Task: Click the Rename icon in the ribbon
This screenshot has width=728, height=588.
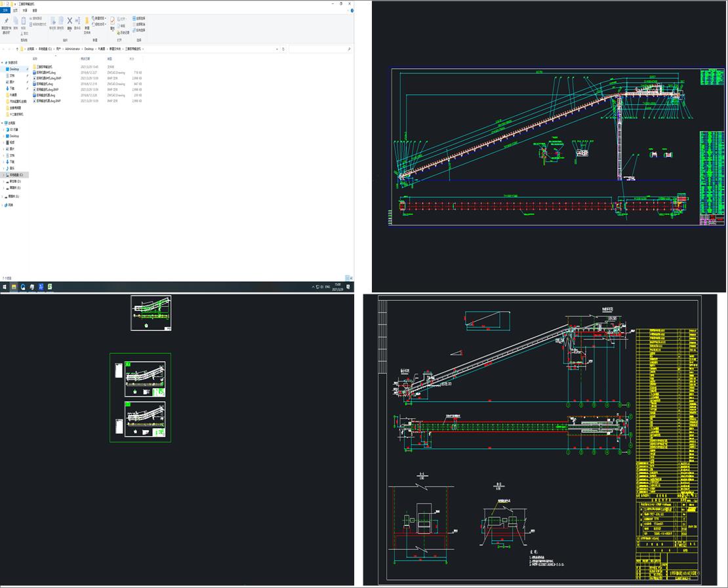Action: coord(77,21)
